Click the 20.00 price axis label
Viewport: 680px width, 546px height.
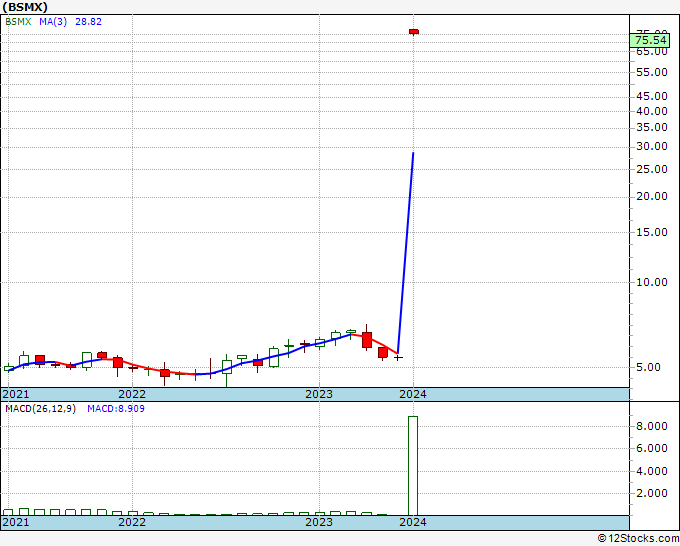[x=651, y=196]
